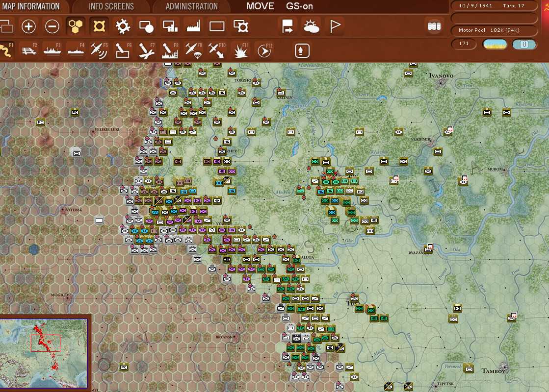The image size is (549, 392).
Task: Select the PC counter at bottom left map
Action: 124,367
